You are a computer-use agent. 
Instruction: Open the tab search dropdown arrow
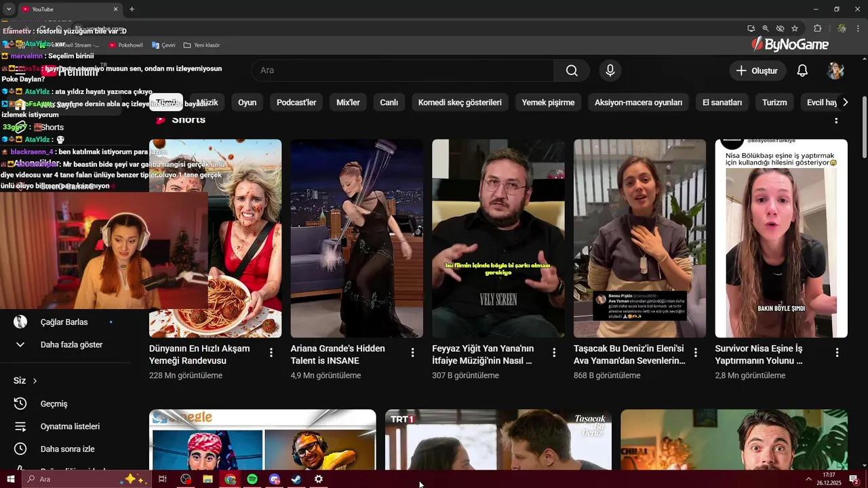pos(9,9)
